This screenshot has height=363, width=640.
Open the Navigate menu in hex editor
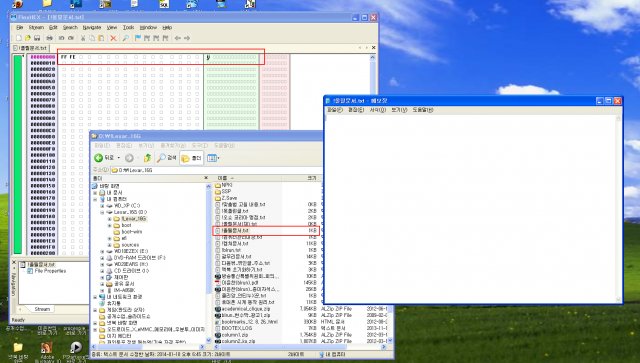(92, 27)
